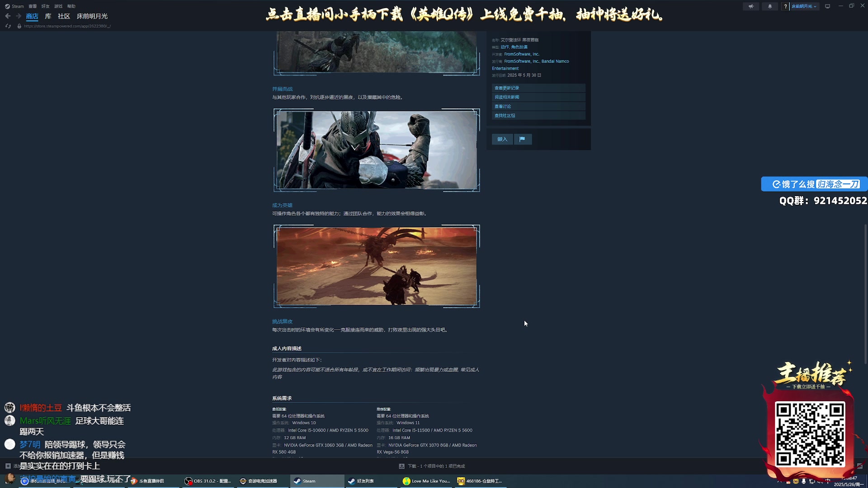868x488 pixels.
Task: Click the network system tray icon
Action: click(811, 481)
